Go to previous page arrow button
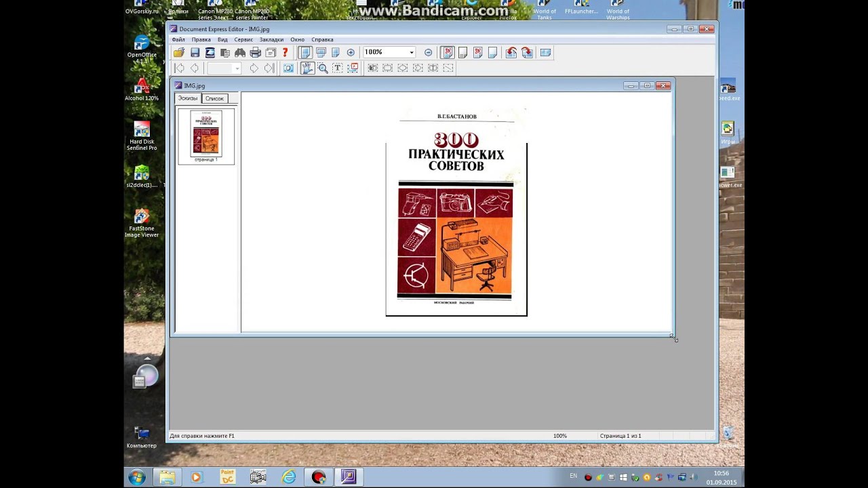Viewport: 868px width, 488px height. pos(195,68)
